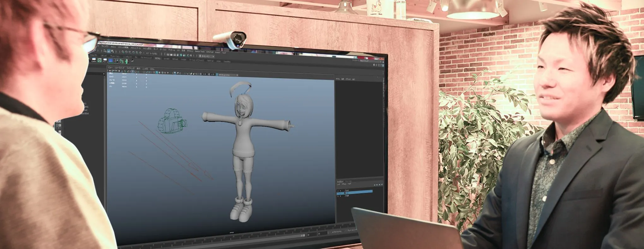This screenshot has height=249, width=644.
Task: Toggle P playback of the first layer
Action: point(340,191)
